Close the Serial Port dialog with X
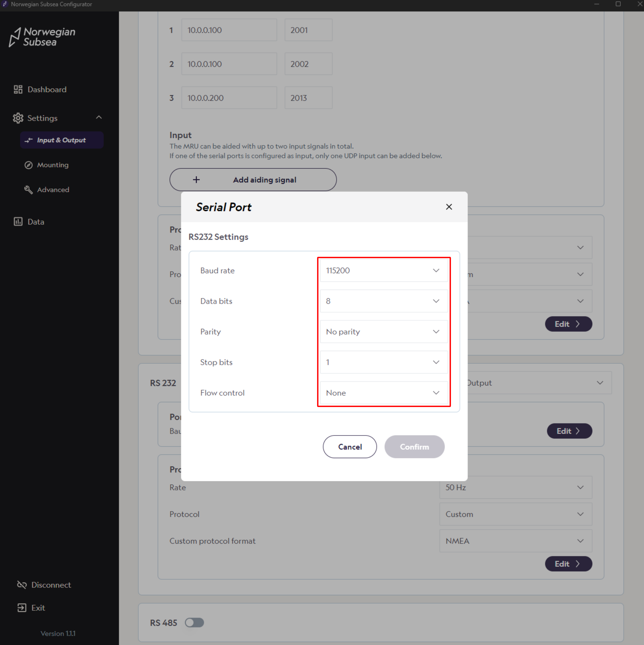The image size is (644, 645). pos(449,207)
